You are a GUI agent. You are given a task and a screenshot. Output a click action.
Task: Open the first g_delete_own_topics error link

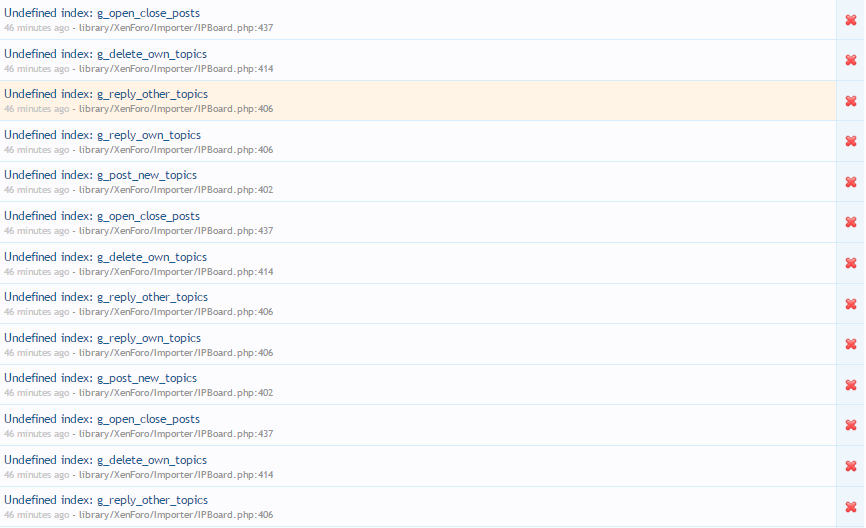151,54
